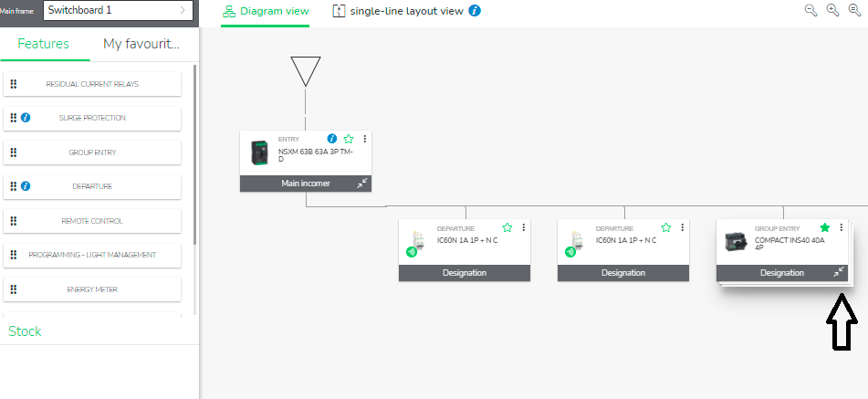
Task: Click info icon next to single-line layout view
Action: [475, 11]
